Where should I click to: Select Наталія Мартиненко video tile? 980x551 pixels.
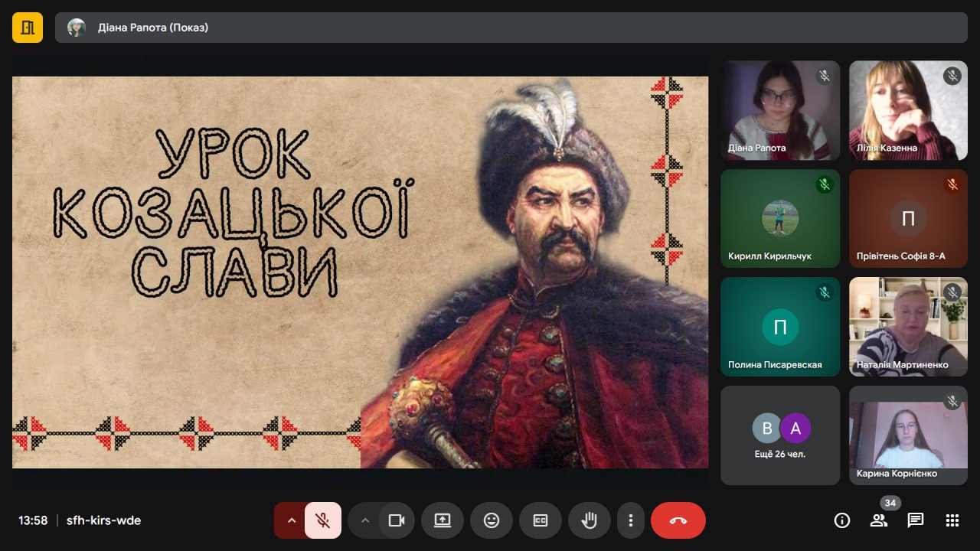pyautogui.click(x=908, y=326)
